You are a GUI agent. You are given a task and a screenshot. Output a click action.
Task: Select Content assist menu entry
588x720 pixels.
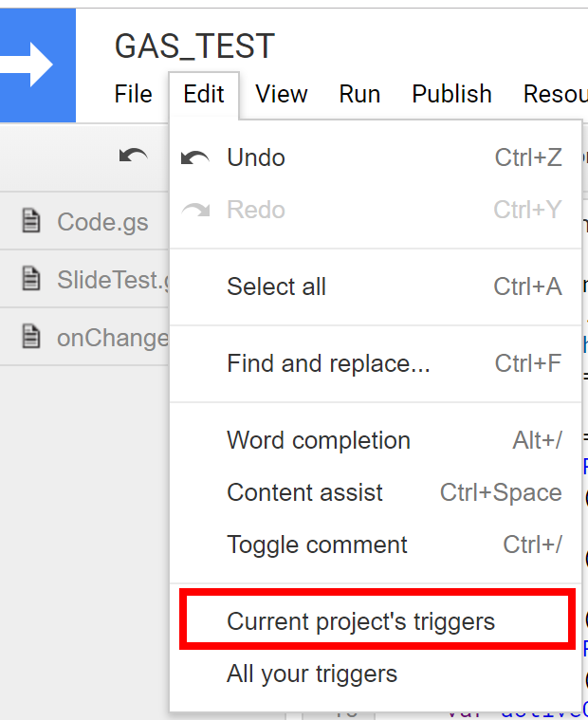coord(376,492)
